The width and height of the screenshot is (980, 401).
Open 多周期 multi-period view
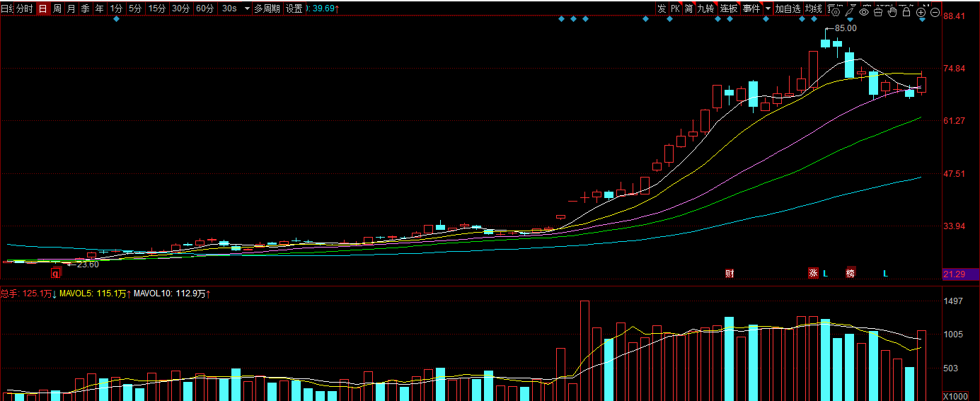(x=267, y=8)
